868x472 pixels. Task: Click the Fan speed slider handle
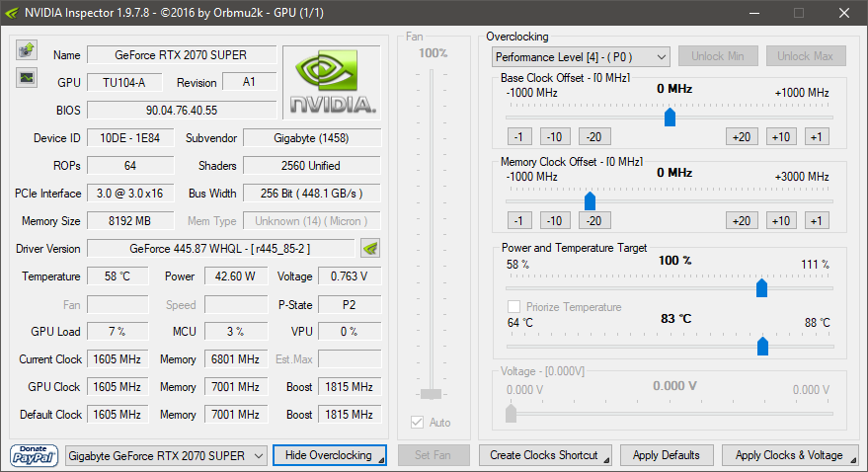[x=431, y=394]
